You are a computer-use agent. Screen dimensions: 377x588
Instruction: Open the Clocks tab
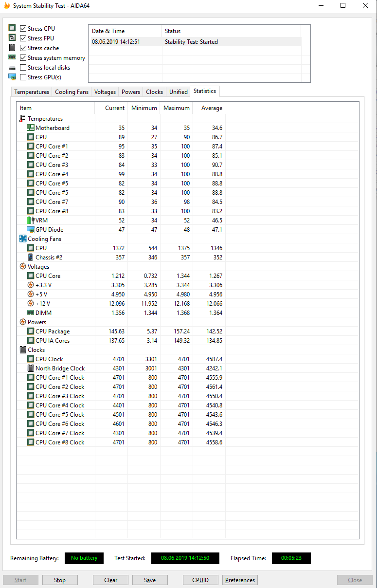pyautogui.click(x=155, y=92)
